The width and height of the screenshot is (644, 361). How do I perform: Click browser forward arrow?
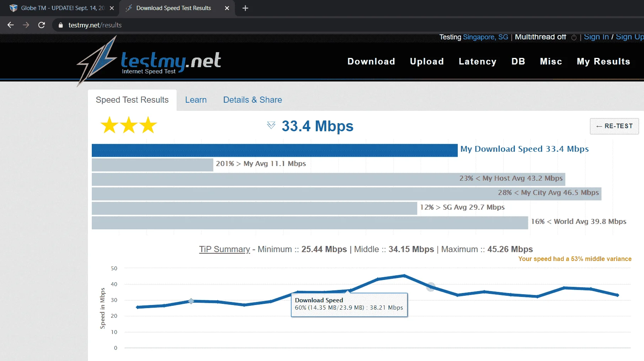[x=26, y=25]
